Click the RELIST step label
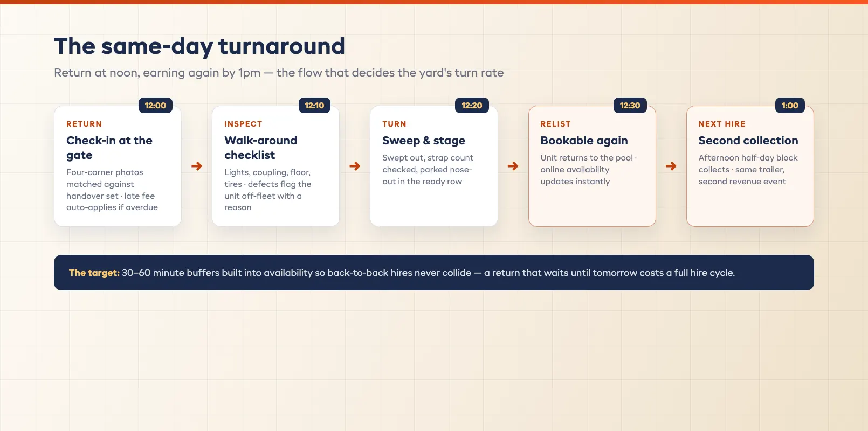Screen dimensions: 868x431 pyautogui.click(x=555, y=124)
